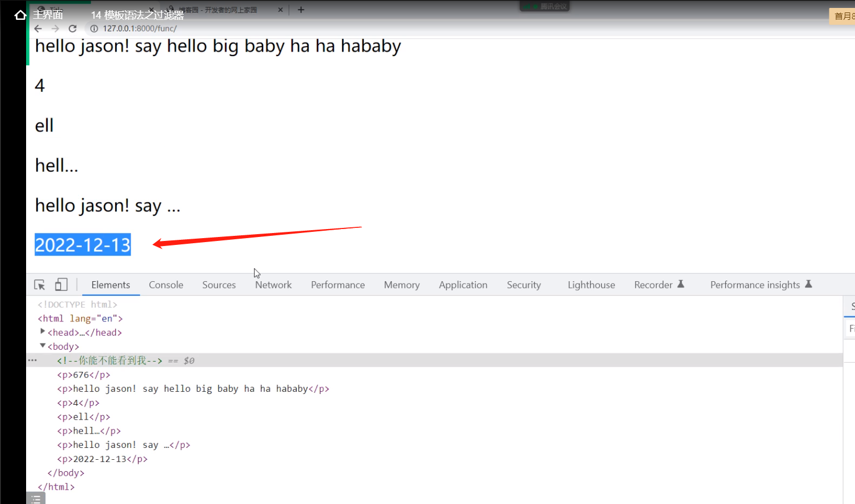This screenshot has width=855, height=504.
Task: Expand the head element node
Action: coord(43,331)
